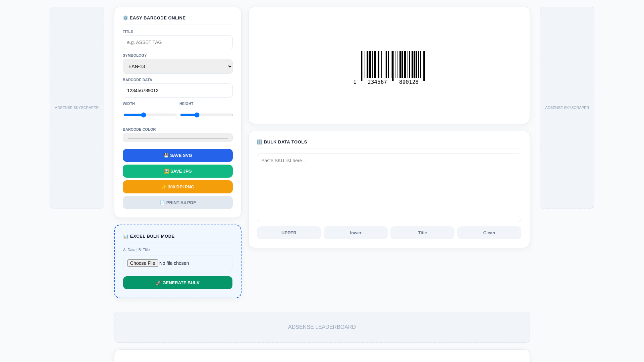Click the right AdSense Skyscraper placeholder
Screen dimensions: 644x362
567,108
